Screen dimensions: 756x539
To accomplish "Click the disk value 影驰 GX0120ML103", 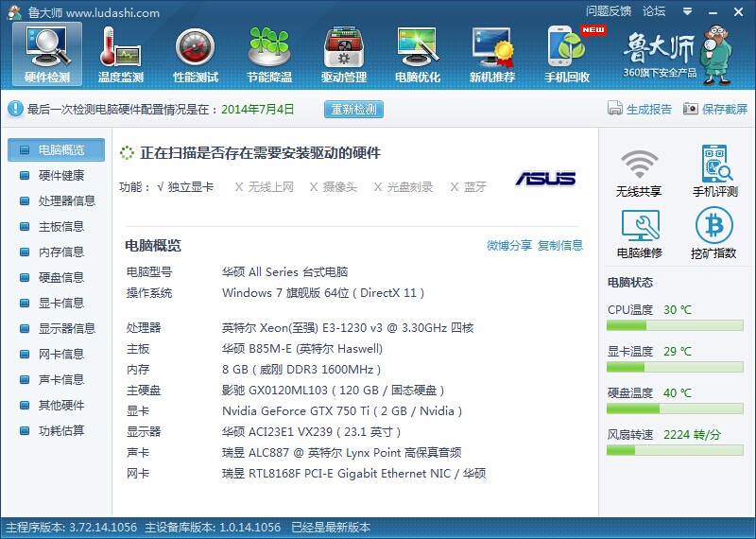I will click(334, 391).
